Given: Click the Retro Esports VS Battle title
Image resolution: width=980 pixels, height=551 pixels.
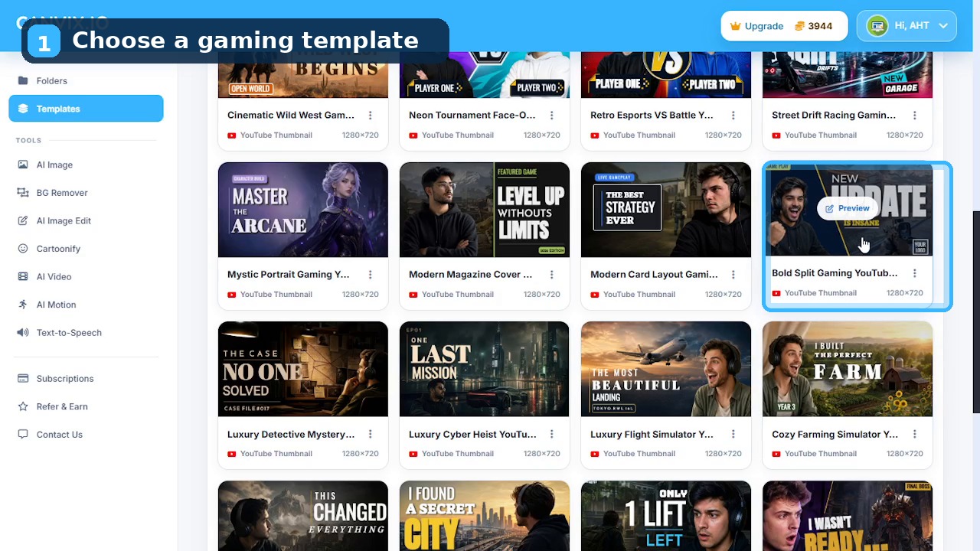Looking at the screenshot, I should point(652,116).
